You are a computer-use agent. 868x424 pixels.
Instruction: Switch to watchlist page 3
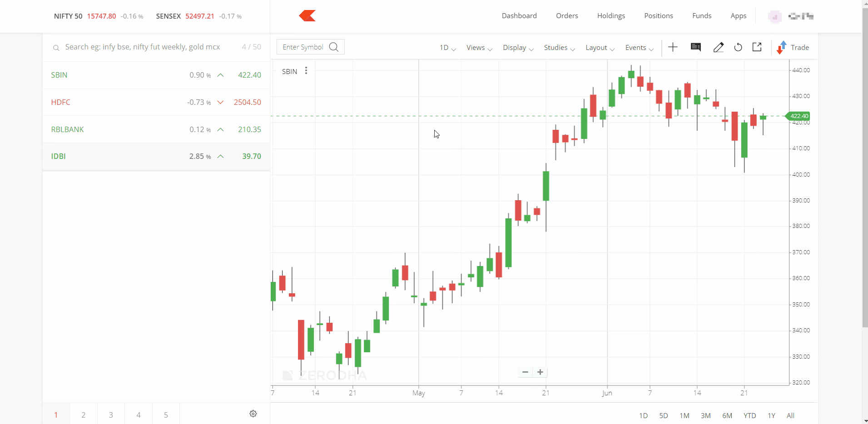point(111,415)
